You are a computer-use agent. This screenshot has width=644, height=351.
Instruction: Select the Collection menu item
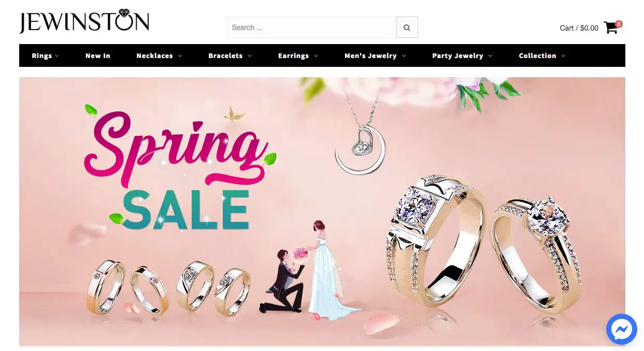pyautogui.click(x=537, y=55)
